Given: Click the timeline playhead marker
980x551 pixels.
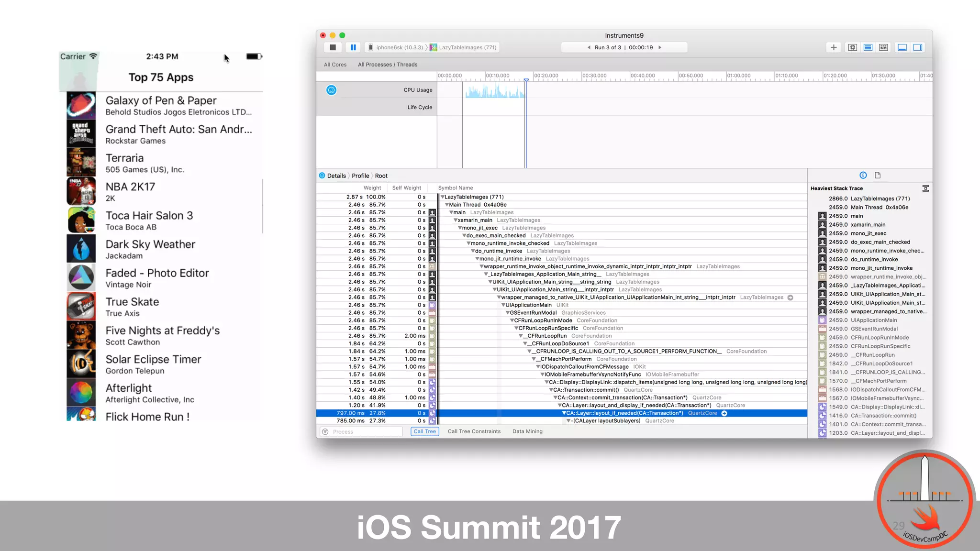Looking at the screenshot, I should click(526, 80).
